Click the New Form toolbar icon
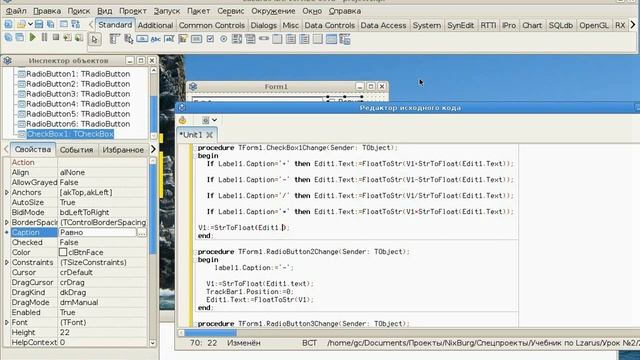Viewport: 640px width, 360px height. pos(64,24)
